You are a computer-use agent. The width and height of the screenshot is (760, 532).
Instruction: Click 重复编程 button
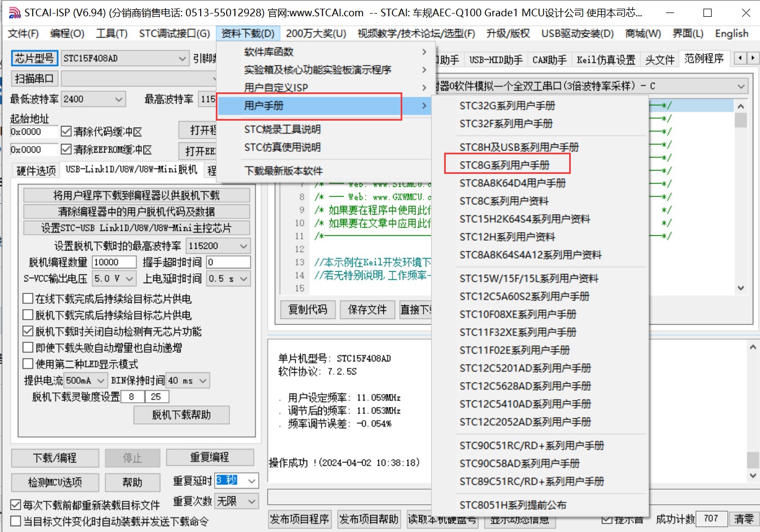pos(210,457)
